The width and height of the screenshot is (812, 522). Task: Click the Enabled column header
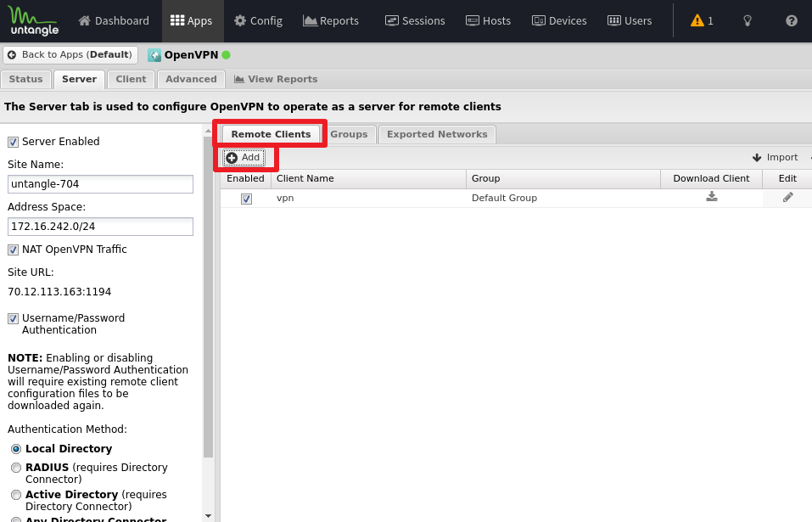point(245,178)
